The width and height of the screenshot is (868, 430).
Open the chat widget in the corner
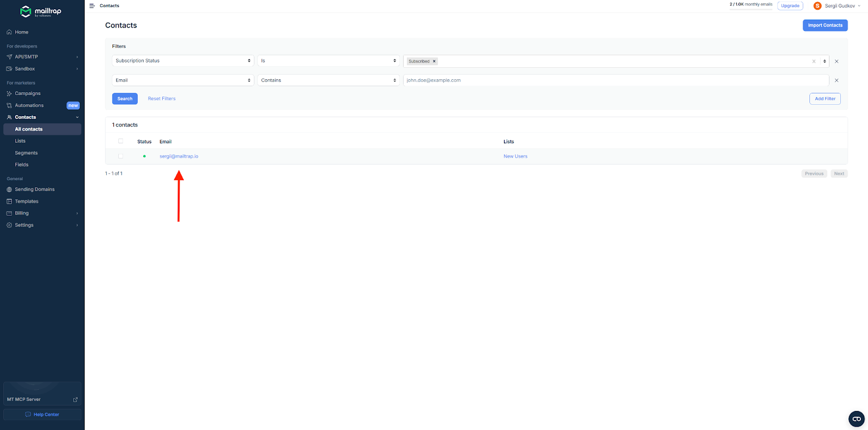(x=857, y=419)
